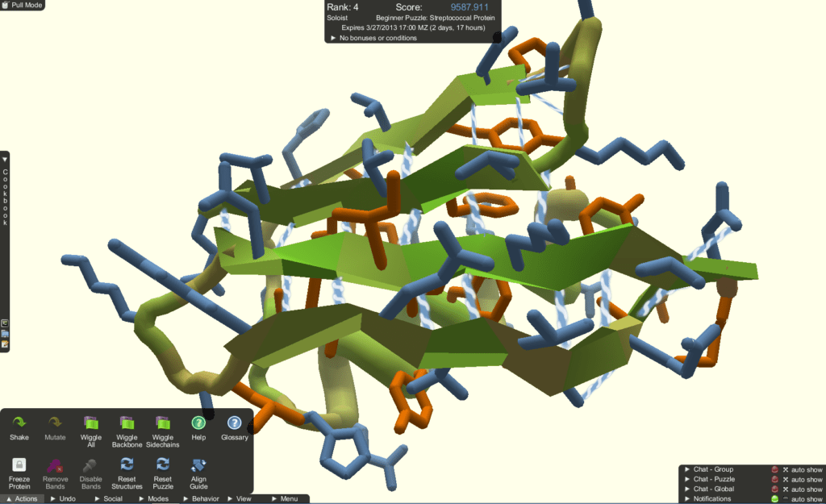Open the Cookbook sidebar panel
Viewport: 826px width, 504px height.
click(x=5, y=194)
